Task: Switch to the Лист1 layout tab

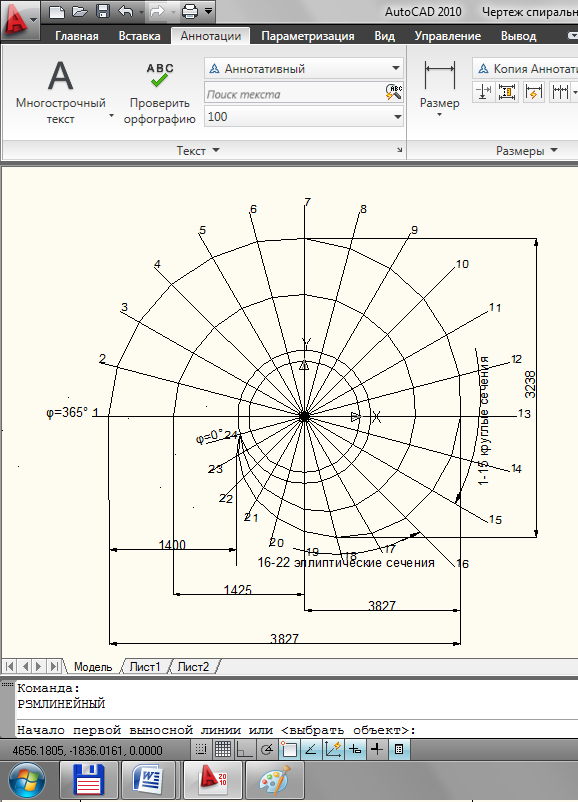Action: click(x=145, y=667)
